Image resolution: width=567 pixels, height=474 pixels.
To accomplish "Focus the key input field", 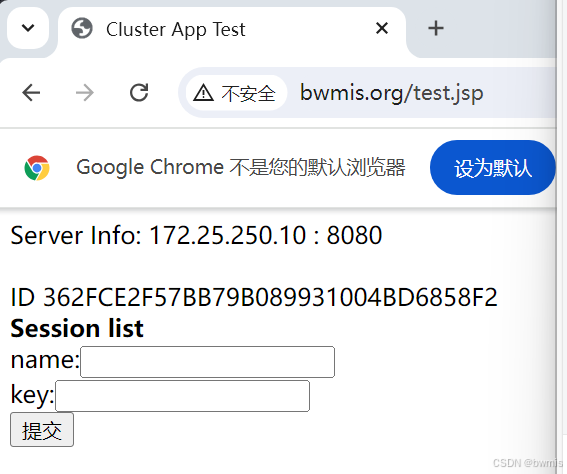I will tap(182, 396).
